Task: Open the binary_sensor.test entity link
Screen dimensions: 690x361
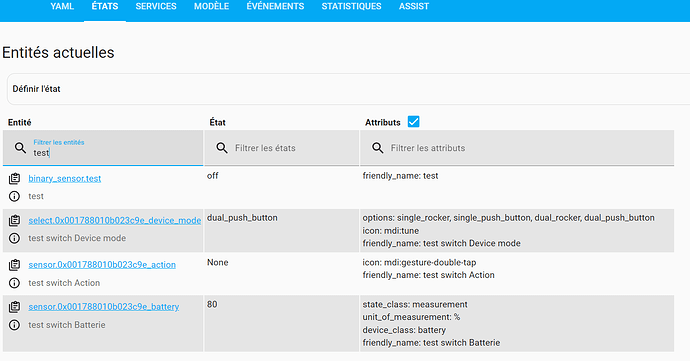Action: [x=65, y=178]
